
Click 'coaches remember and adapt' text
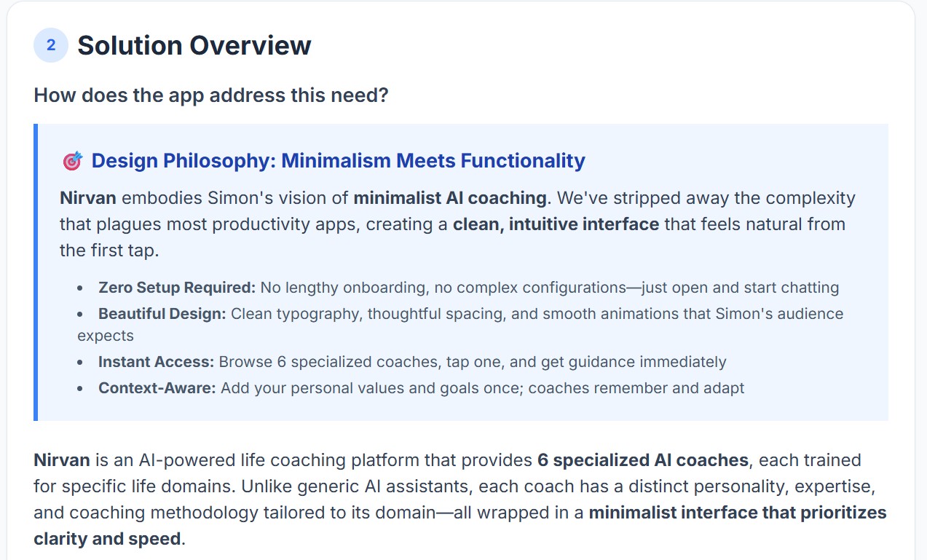pos(636,387)
